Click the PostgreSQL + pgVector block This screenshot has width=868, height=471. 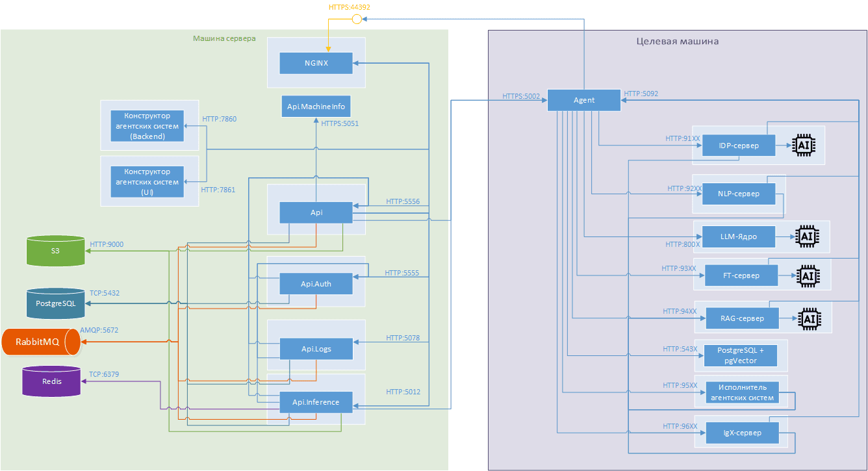[x=740, y=355]
